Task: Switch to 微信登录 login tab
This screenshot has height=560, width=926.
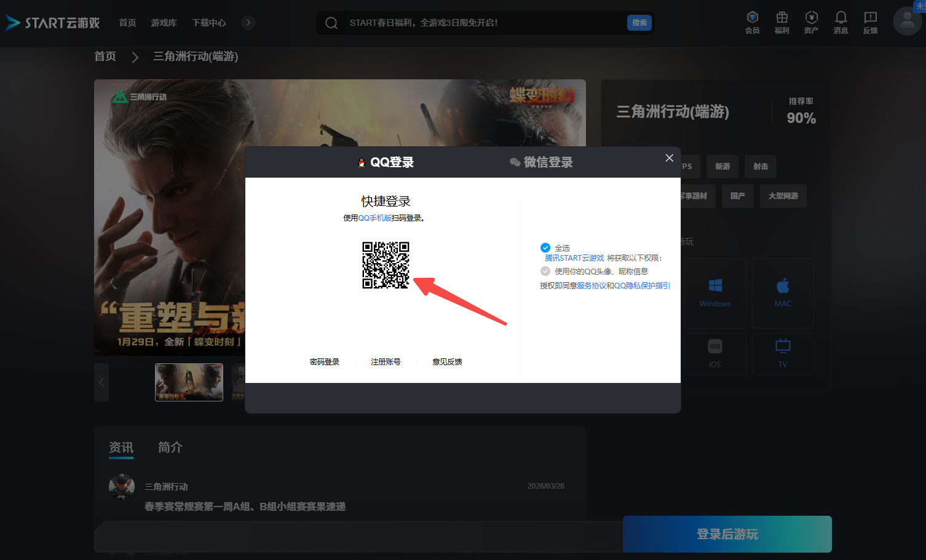Action: click(x=540, y=162)
